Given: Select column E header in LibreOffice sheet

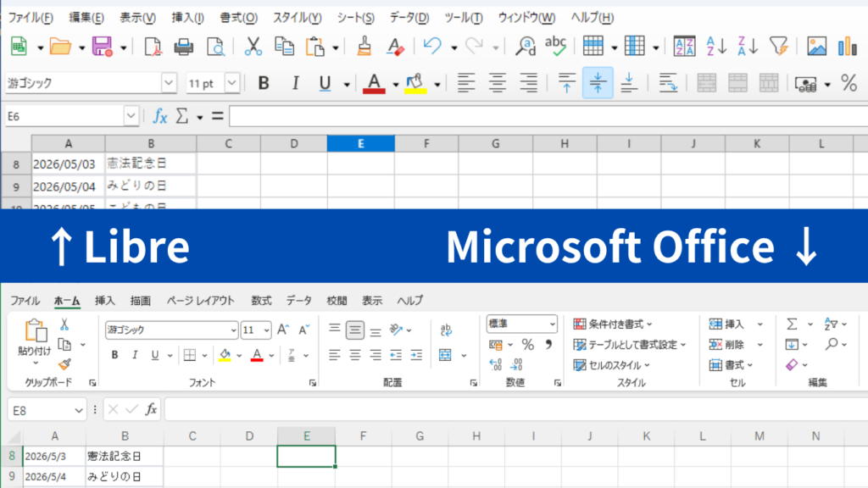Looking at the screenshot, I should click(360, 143).
